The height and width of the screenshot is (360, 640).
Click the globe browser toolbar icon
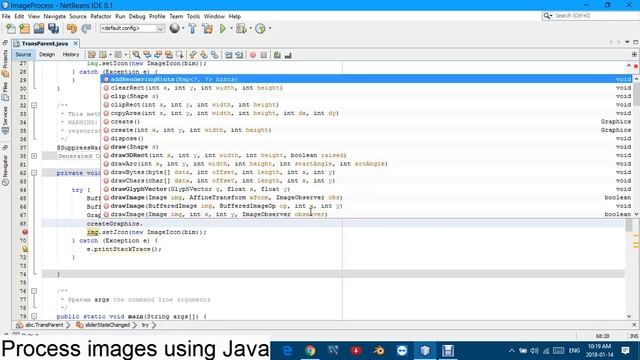click(174, 28)
